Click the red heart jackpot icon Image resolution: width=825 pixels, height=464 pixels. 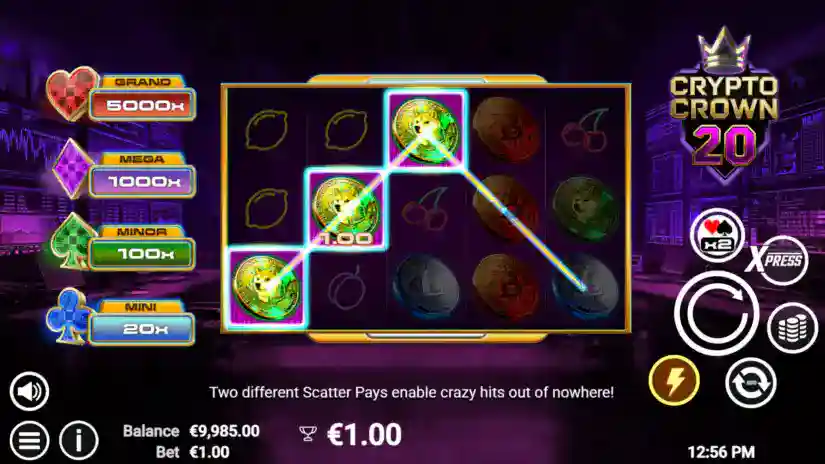[x=71, y=93]
